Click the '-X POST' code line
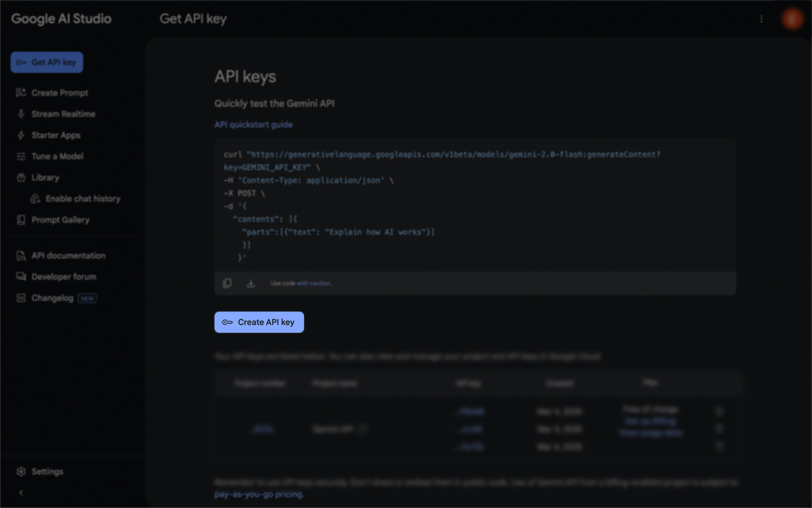Screen dimensions: 812x508 (x=244, y=193)
